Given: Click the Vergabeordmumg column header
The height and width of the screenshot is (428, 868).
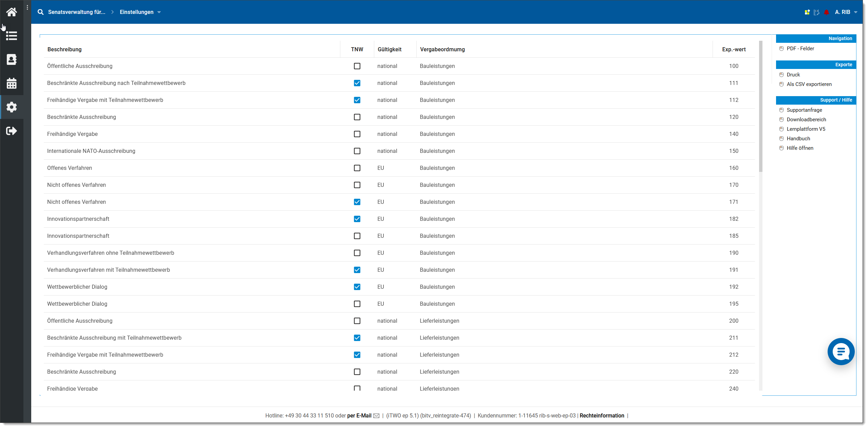Looking at the screenshot, I should click(442, 50).
